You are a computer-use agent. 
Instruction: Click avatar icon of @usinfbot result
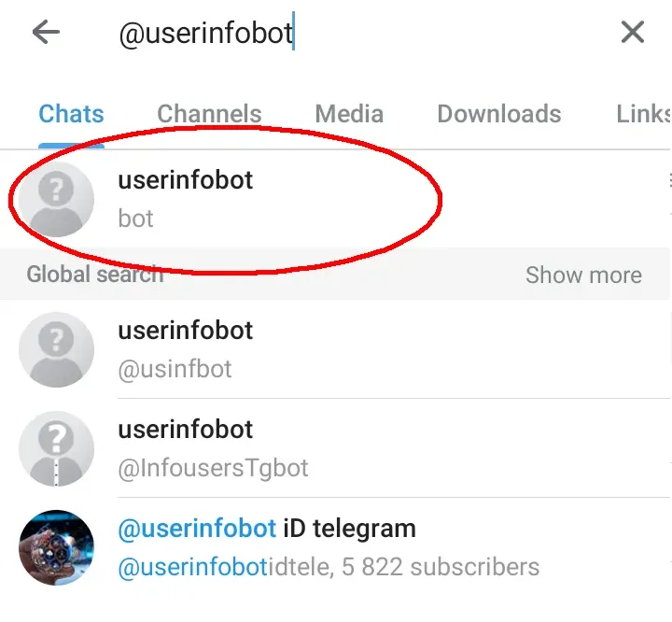click(57, 349)
